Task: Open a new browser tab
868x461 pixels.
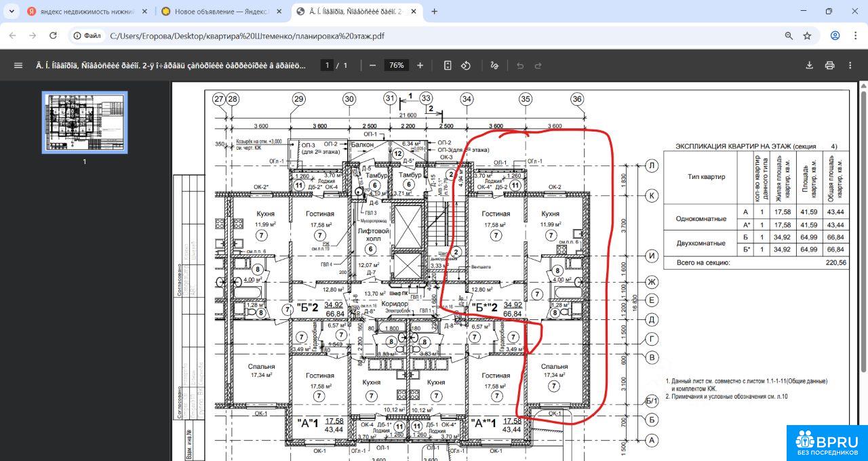Action: [x=434, y=12]
